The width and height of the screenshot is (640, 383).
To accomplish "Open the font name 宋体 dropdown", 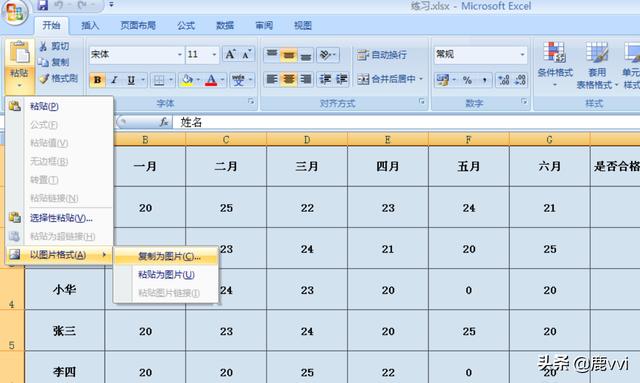I will [x=180, y=55].
